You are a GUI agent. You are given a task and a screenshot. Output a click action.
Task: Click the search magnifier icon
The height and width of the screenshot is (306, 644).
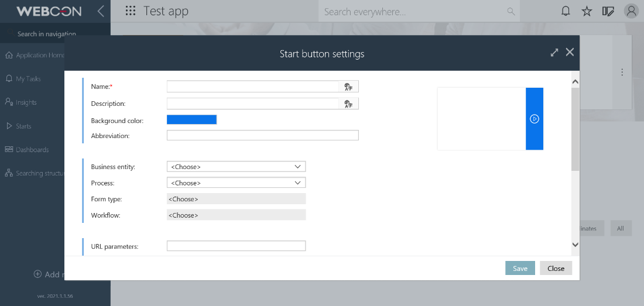click(x=511, y=12)
